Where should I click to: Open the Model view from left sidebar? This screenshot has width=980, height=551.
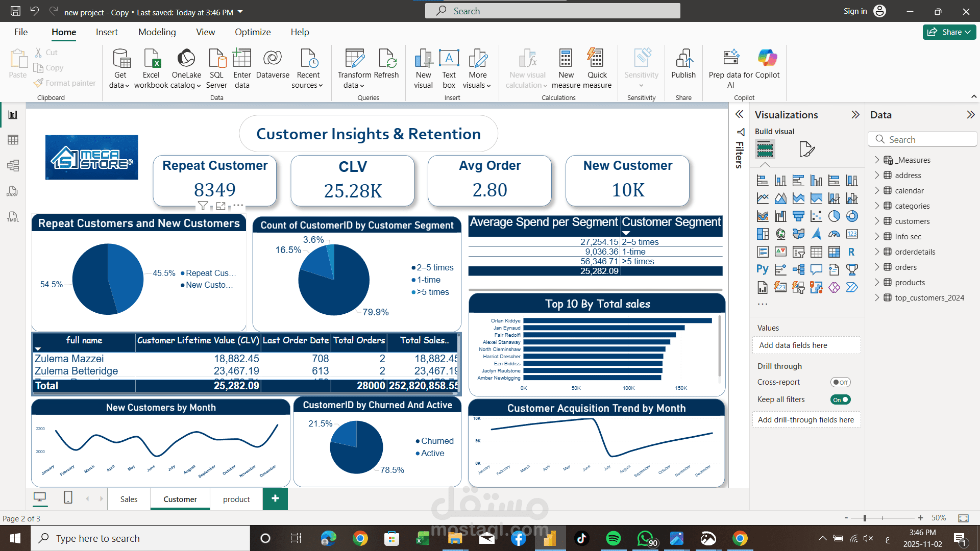click(13, 165)
